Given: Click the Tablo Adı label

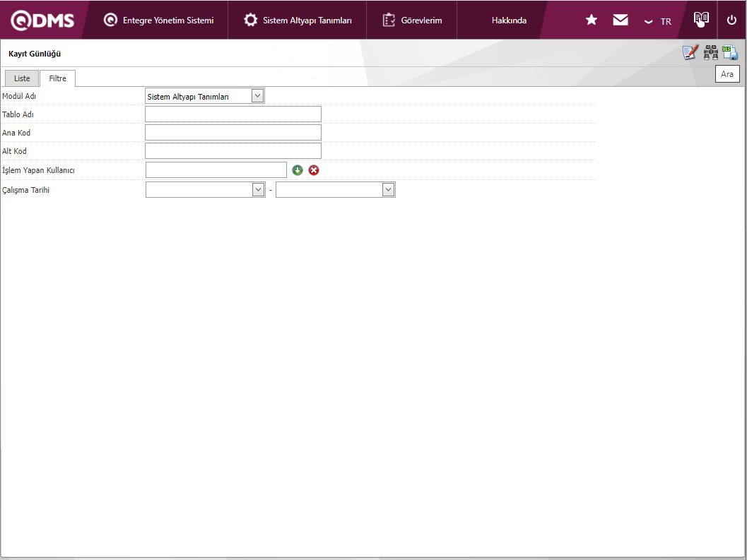Looking at the screenshot, I should [18, 114].
